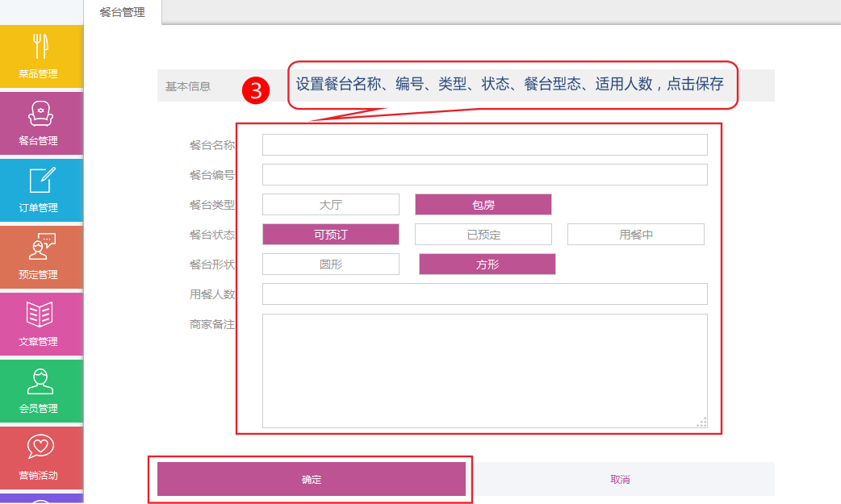Set table status to 可预订
The image size is (841, 504).
(330, 235)
